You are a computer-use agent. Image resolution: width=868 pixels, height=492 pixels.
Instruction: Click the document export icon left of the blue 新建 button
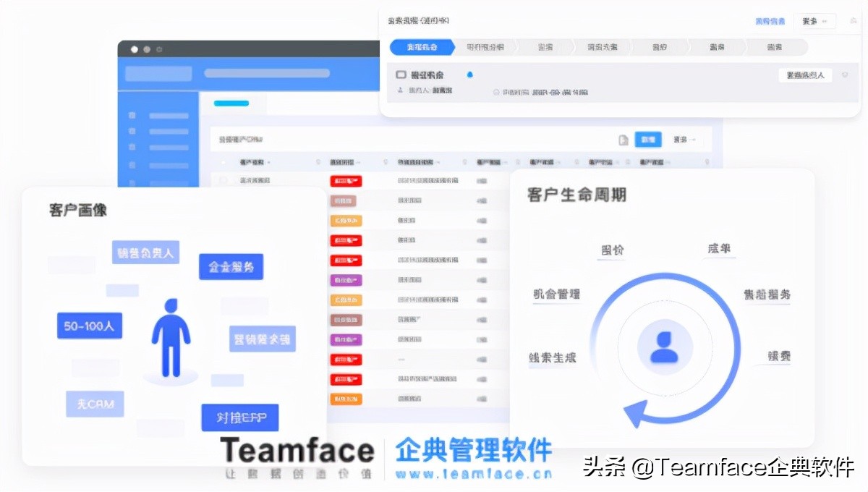[x=622, y=139]
